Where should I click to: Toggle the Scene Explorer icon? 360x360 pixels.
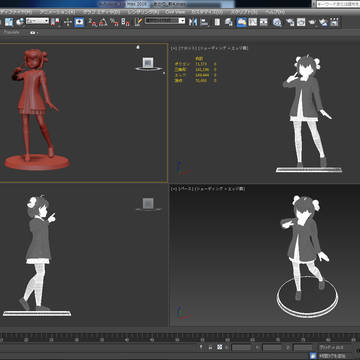[x=217, y=22]
